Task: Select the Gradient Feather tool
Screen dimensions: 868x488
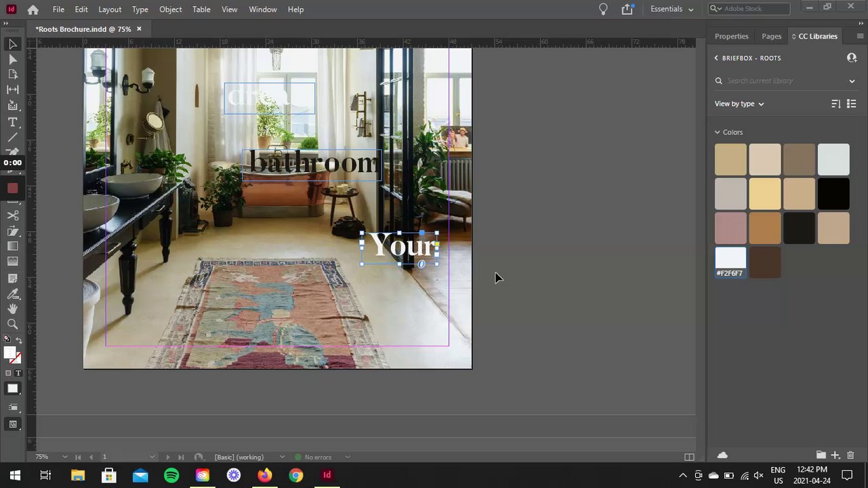Action: (12, 262)
